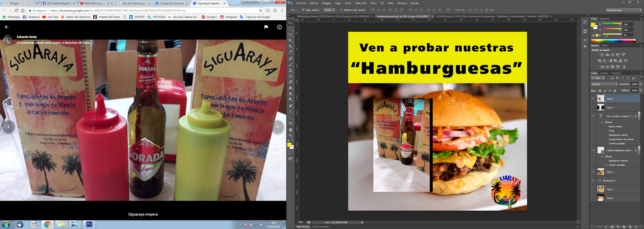This screenshot has width=644, height=229.
Task: Switch to the Canales tab
Action: (604, 73)
